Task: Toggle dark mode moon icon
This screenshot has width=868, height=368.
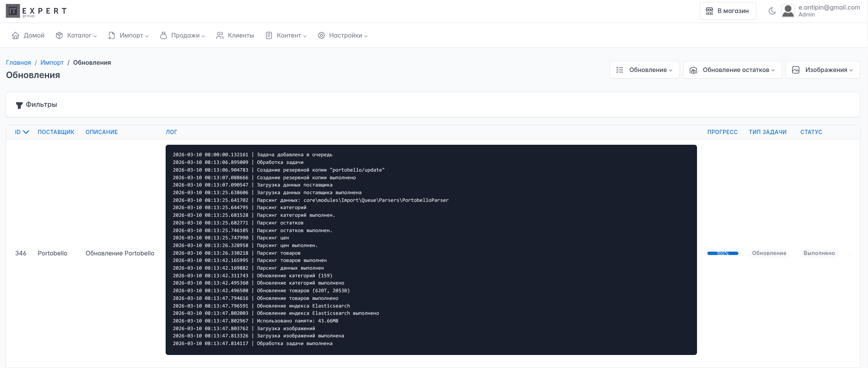Action: (772, 11)
